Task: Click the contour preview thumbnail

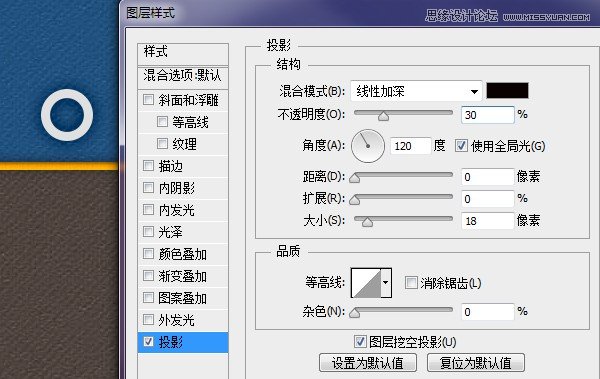Action: pos(366,283)
